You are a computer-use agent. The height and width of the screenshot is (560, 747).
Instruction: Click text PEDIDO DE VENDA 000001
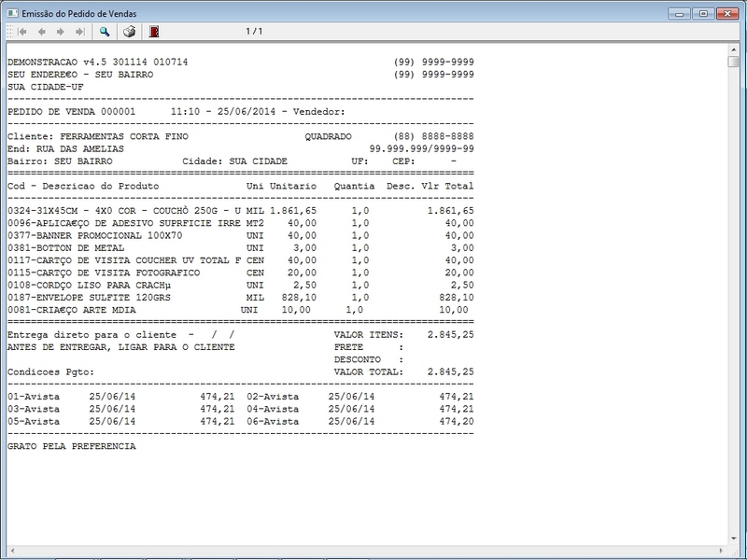pos(72,112)
